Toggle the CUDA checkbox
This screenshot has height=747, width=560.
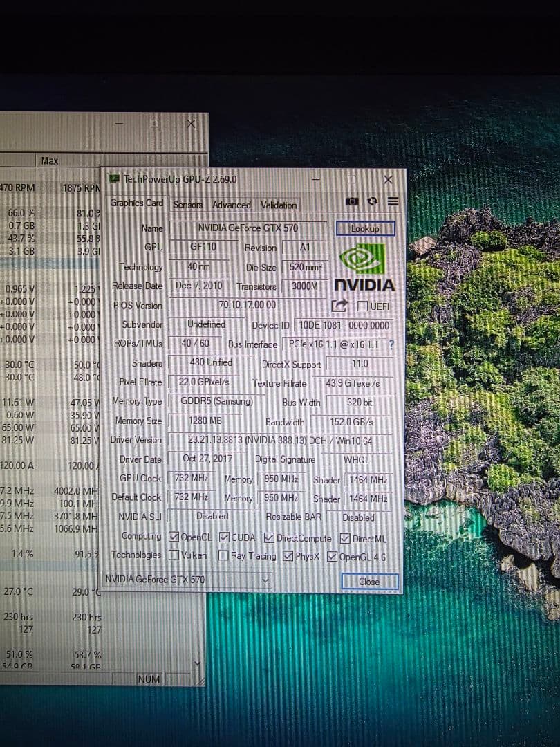224,537
